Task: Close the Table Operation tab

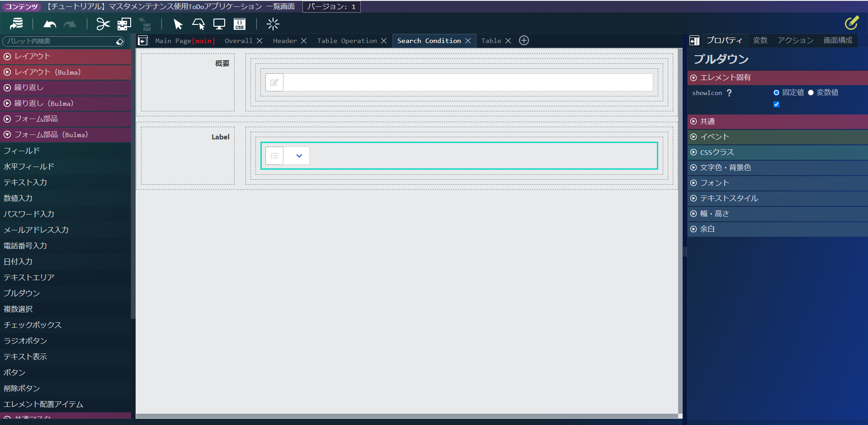Action: point(384,41)
